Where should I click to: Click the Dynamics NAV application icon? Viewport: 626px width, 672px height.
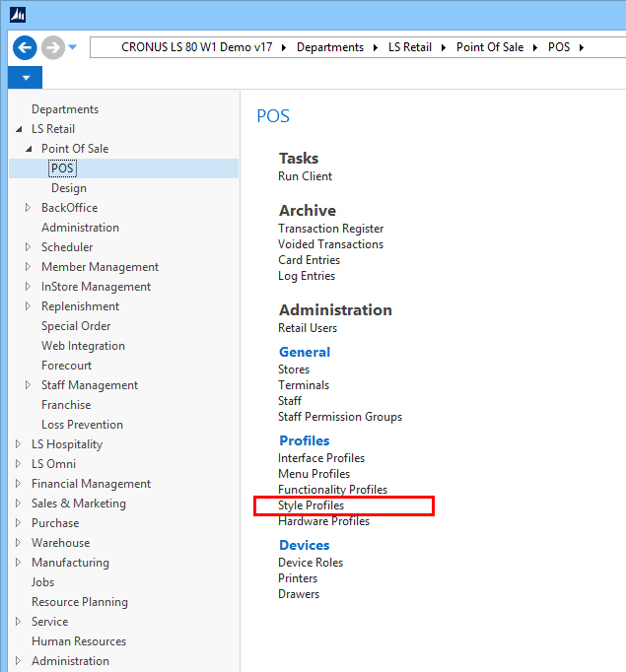click(x=18, y=15)
